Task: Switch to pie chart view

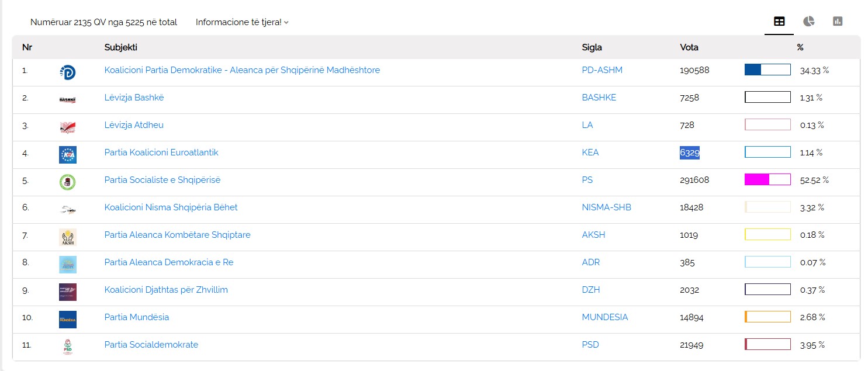Action: [x=808, y=22]
